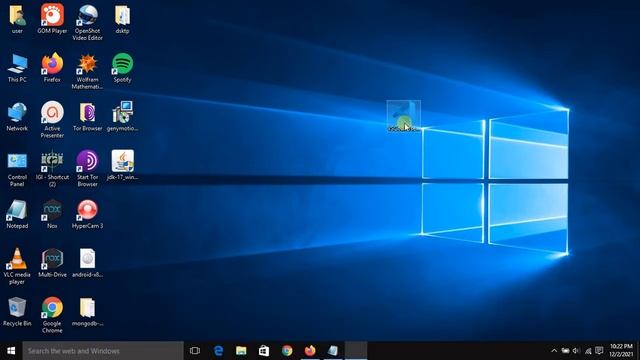Select the genymotion installer icon
Screen dimensions: 640x360
tap(122, 117)
